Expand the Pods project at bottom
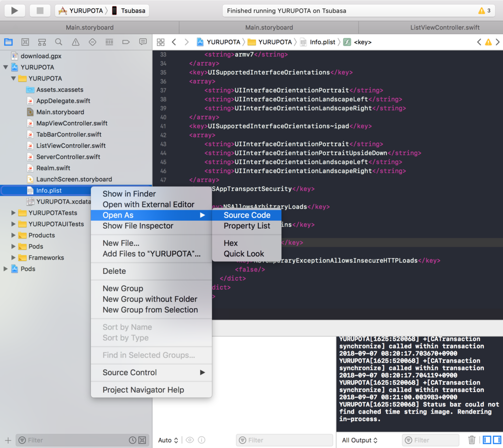Viewport: 503px width, 448px height. pyautogui.click(x=5, y=269)
